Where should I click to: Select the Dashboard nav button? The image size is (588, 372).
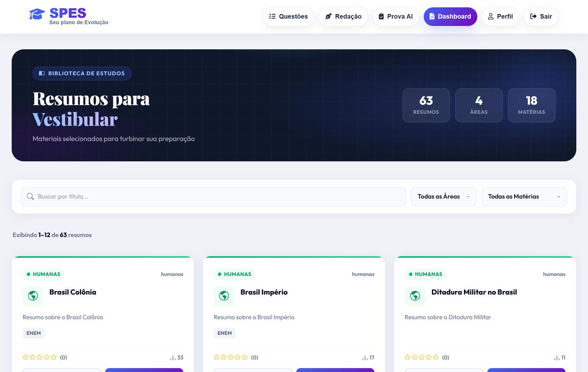click(450, 16)
